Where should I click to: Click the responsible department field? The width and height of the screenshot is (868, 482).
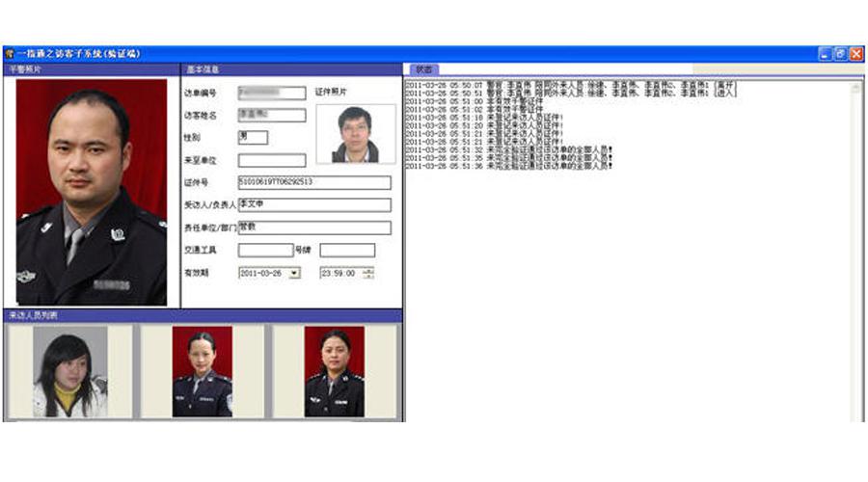coord(313,228)
